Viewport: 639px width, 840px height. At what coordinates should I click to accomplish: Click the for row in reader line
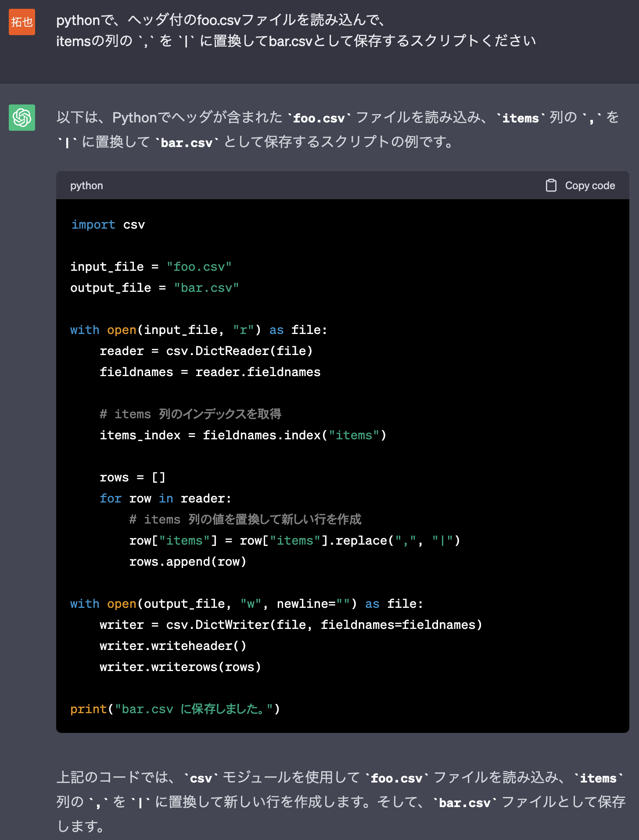165,499
